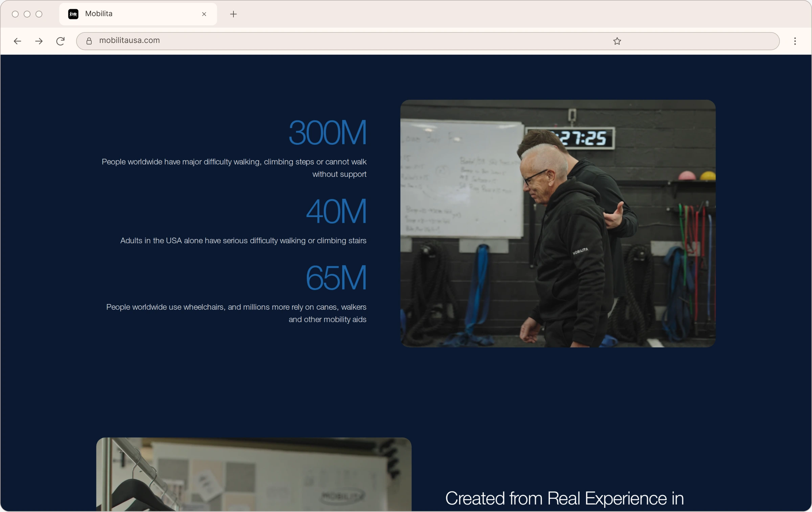
Task: Click the Mobilita tab favicon
Action: 73,14
